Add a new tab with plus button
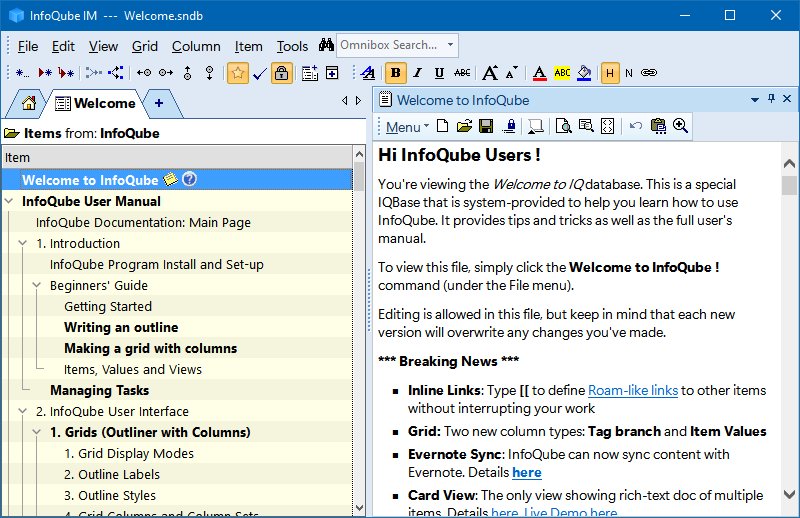This screenshot has width=800, height=518. pos(159,103)
